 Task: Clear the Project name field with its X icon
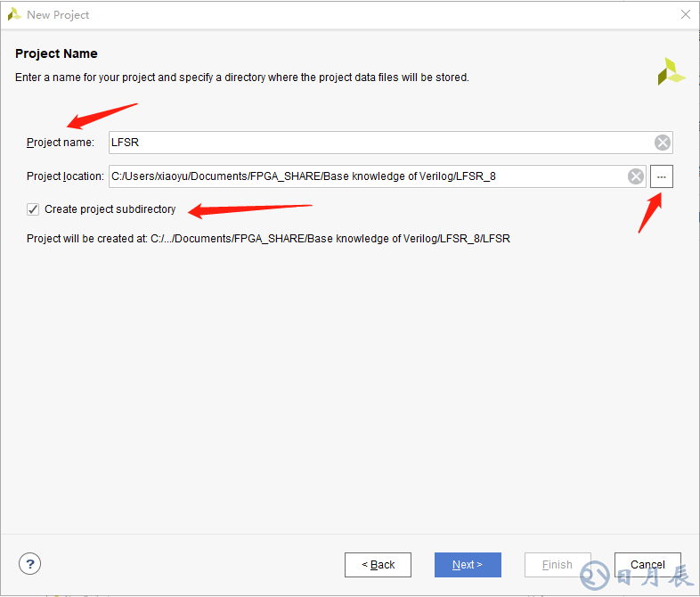[662, 143]
